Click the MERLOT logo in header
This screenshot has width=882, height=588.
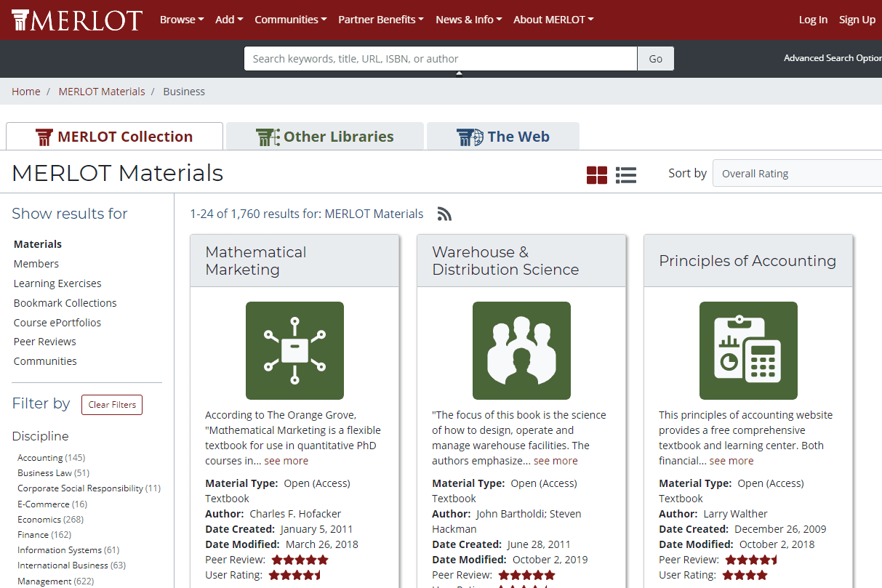(x=77, y=20)
